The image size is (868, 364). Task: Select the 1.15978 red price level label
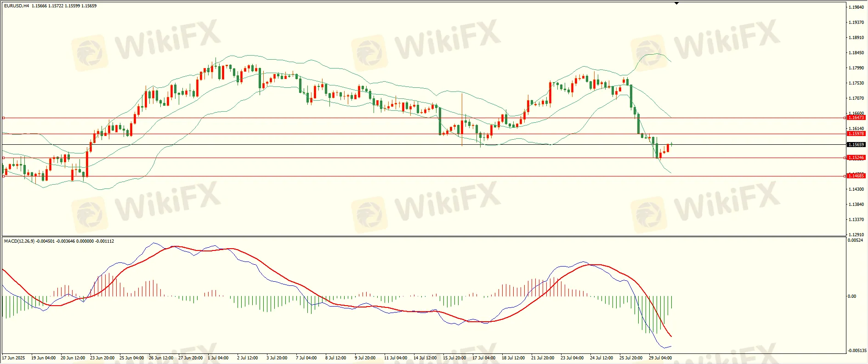856,134
